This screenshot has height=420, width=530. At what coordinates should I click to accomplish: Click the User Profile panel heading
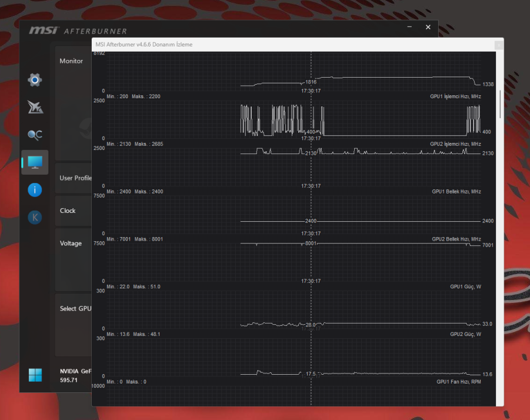(x=76, y=178)
